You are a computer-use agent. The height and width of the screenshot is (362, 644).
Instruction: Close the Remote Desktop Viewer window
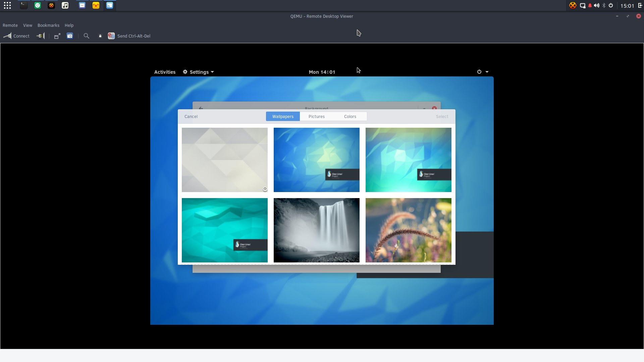click(639, 16)
